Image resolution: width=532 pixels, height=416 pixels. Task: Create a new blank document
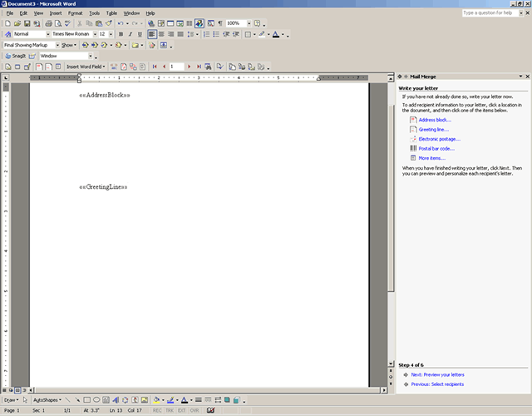click(7, 23)
